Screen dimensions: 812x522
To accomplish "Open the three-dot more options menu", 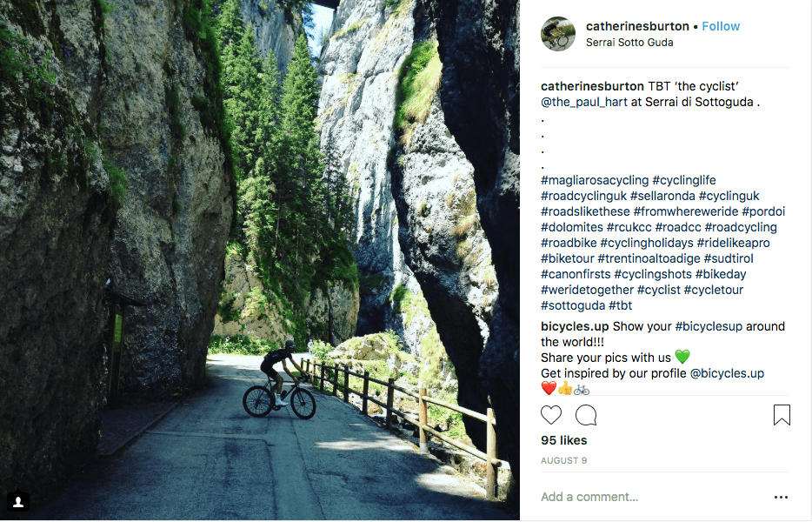I will [781, 498].
